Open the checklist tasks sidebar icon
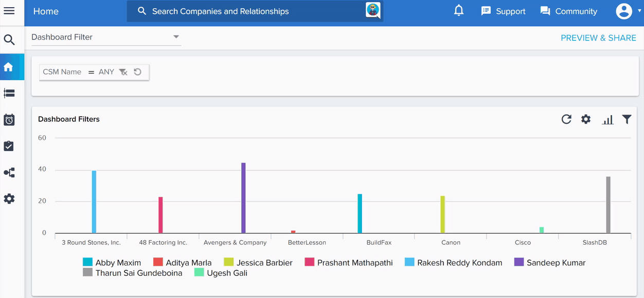644x298 pixels. coord(9,146)
